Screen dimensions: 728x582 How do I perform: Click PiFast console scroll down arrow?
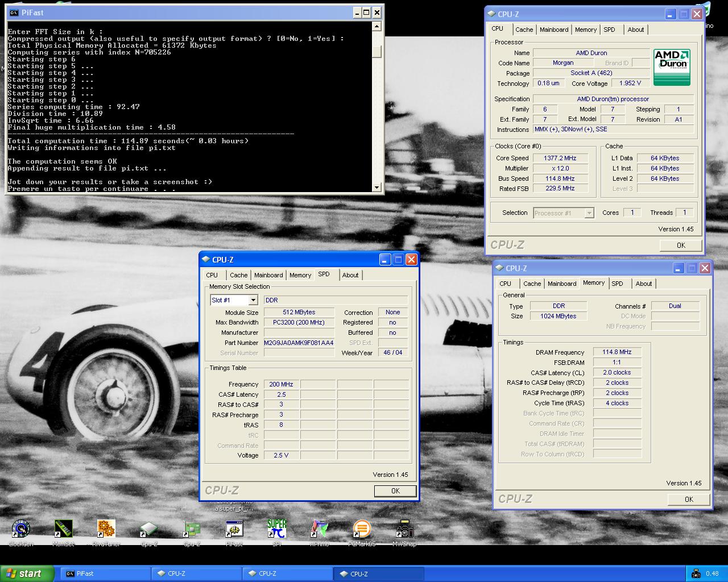[377, 188]
